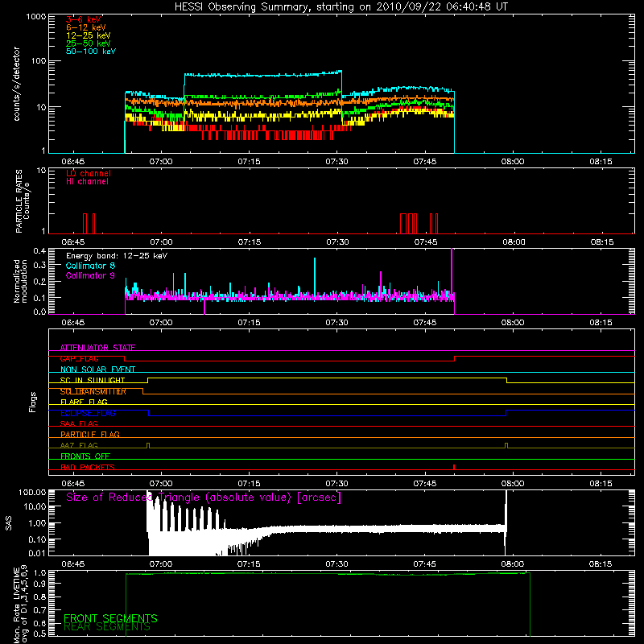Click the red BAD_PACKETS tick mark near 07:50

(454, 467)
